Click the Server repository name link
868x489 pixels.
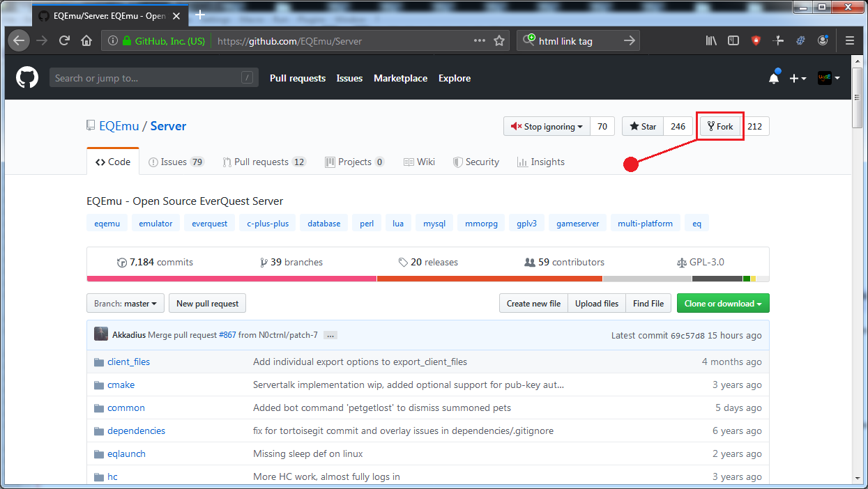tap(168, 126)
